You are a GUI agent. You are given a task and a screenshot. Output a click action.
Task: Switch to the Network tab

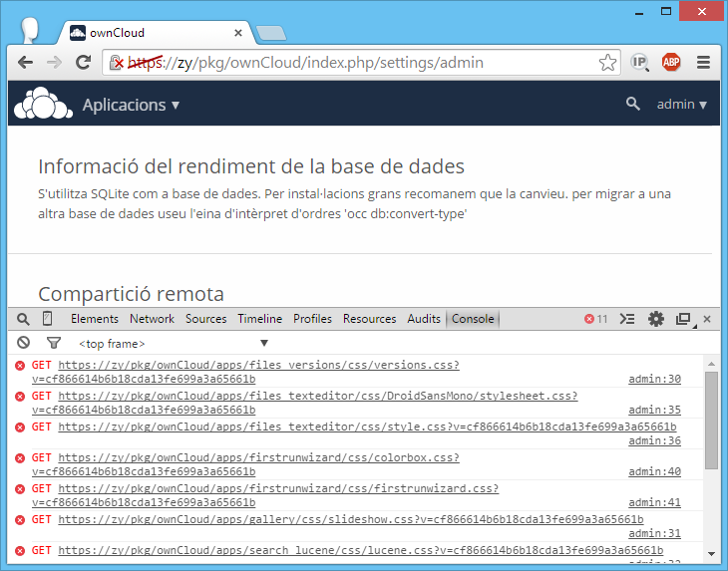(152, 319)
